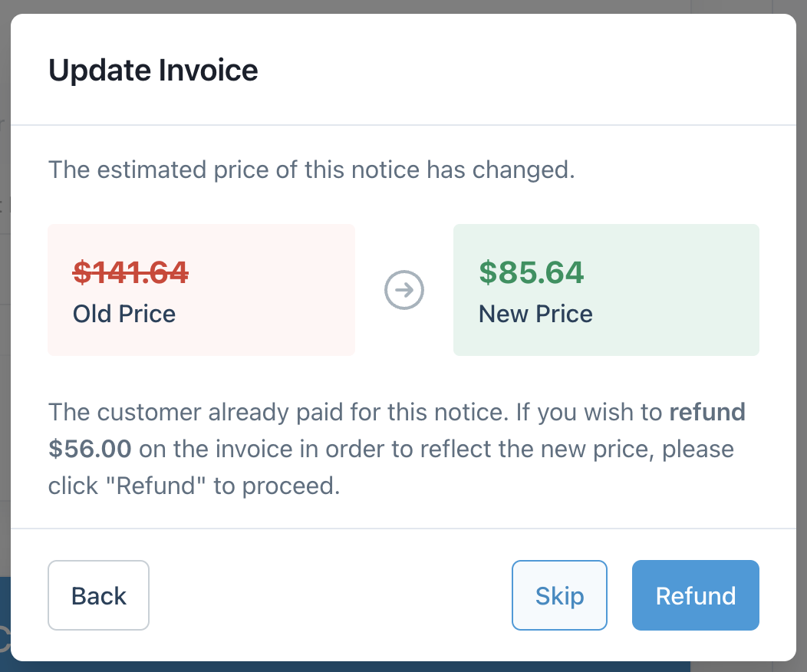Go Back from the Update Invoice dialog
The height and width of the screenshot is (672, 807).
[x=98, y=596]
